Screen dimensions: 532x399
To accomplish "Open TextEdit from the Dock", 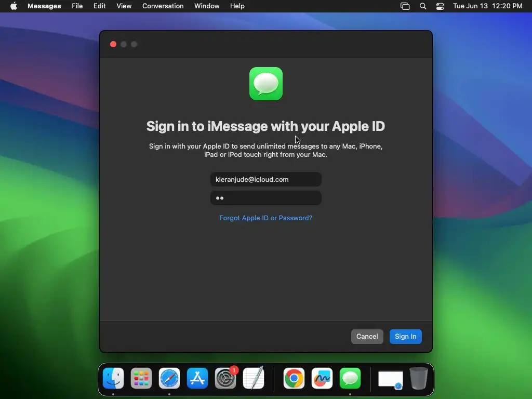I will coord(254,378).
